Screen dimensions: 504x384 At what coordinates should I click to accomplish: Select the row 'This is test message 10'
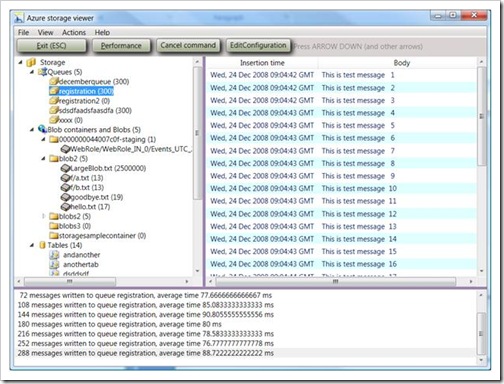click(x=342, y=189)
